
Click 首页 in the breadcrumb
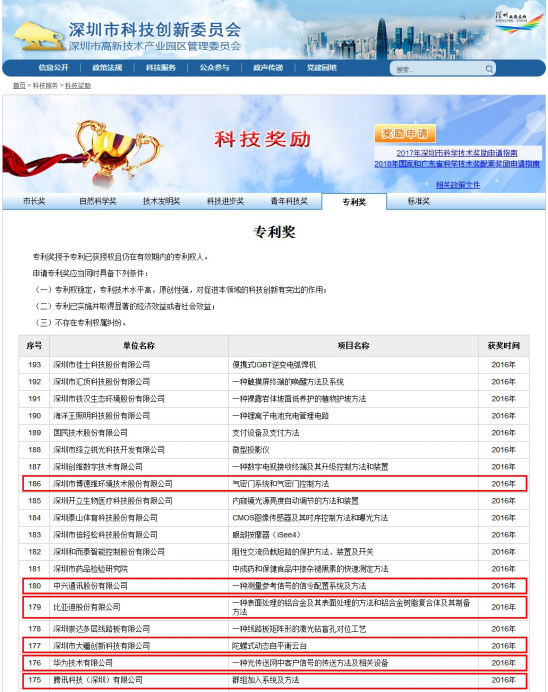coord(19,86)
